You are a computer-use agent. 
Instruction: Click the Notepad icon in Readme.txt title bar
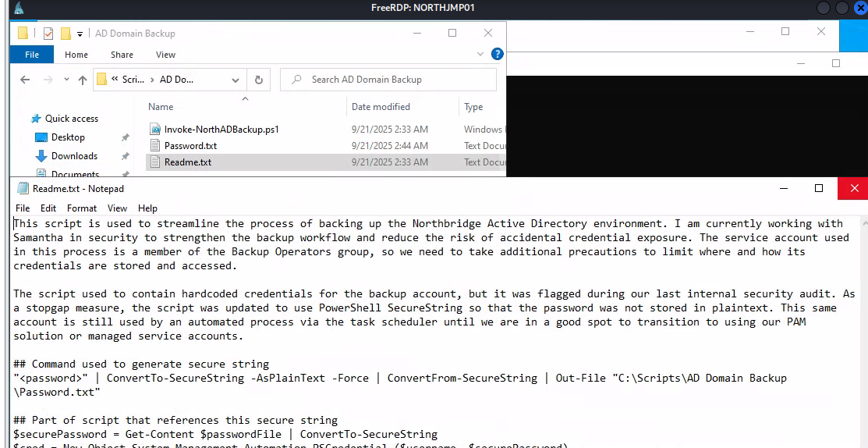tap(23, 189)
